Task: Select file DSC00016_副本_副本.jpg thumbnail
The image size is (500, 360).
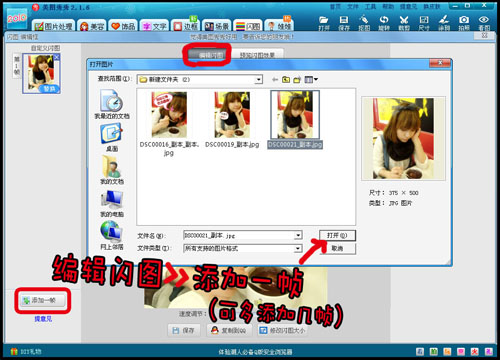Action: [169, 115]
